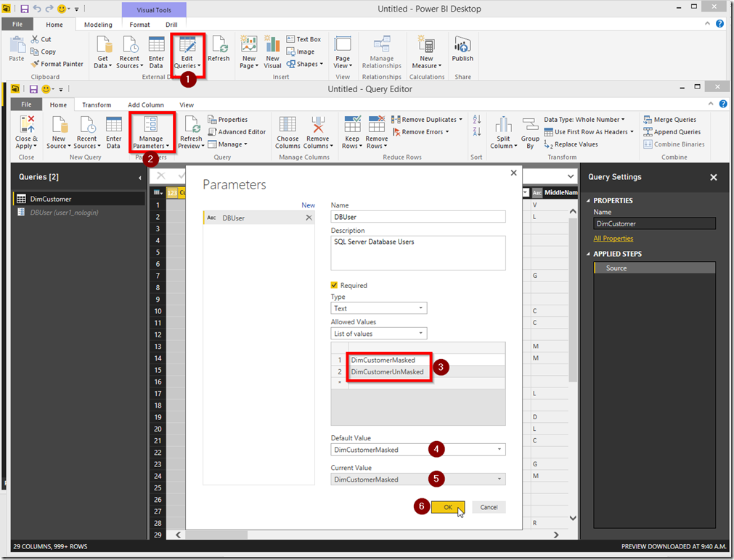Click Enter Data in Power BI Desktop ribbon

(156, 52)
